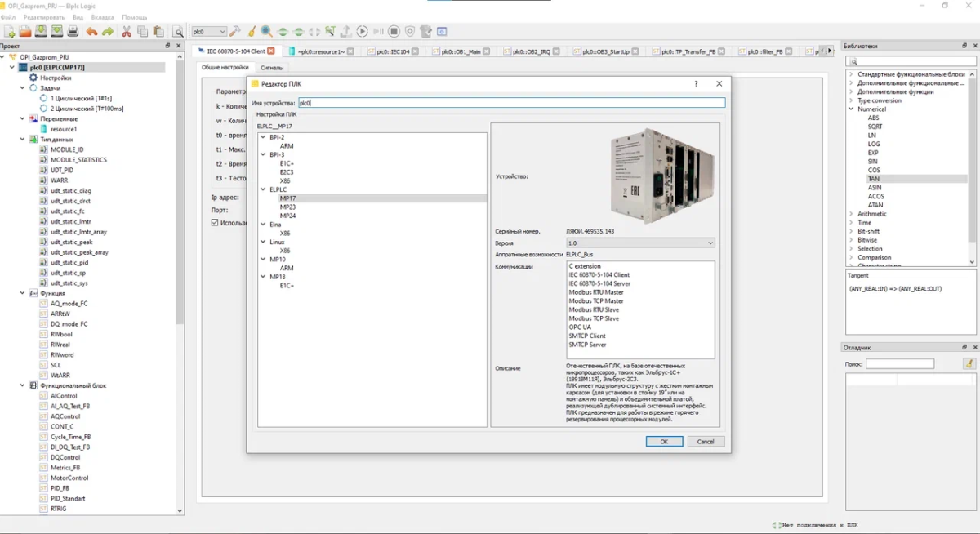Select Modbus TCP Master in communications list

[596, 301]
